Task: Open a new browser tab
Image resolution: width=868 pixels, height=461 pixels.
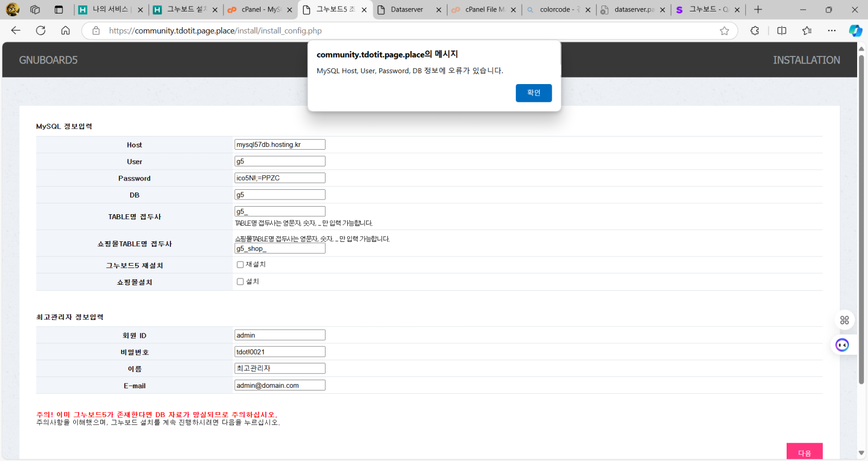Action: click(758, 9)
